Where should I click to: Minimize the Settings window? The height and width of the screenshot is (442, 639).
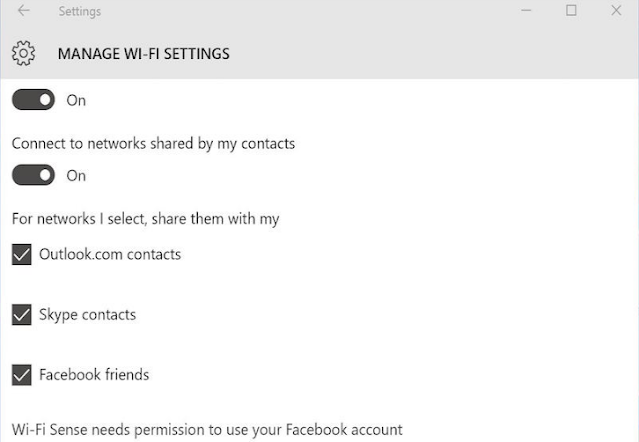tap(526, 12)
